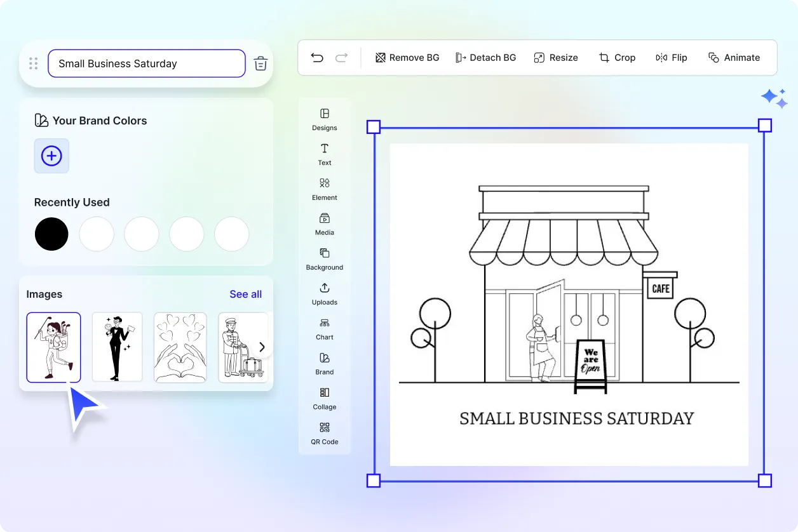This screenshot has height=532, width=798.
Task: Click the Undo icon
Action: click(x=317, y=57)
